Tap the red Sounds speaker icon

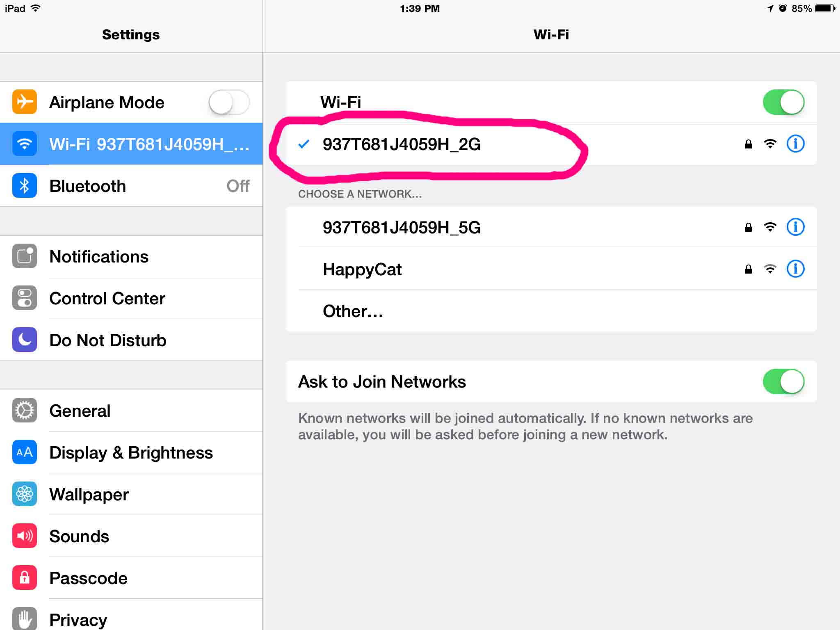click(25, 536)
